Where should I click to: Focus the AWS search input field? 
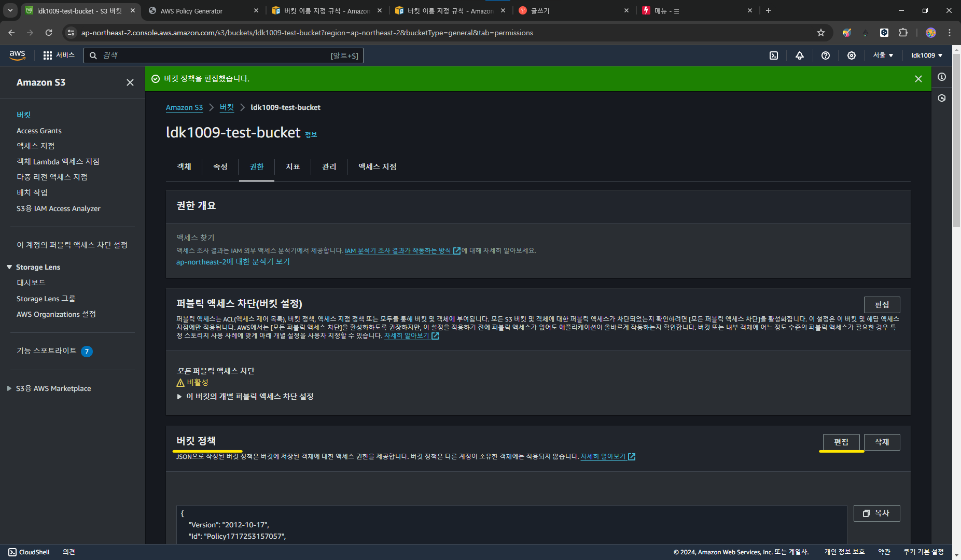coord(224,55)
